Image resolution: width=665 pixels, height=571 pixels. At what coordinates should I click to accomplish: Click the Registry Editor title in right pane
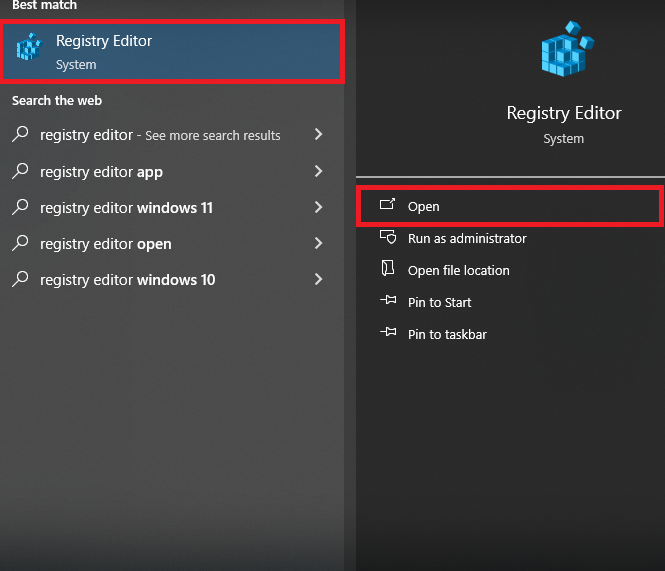pyautogui.click(x=564, y=113)
